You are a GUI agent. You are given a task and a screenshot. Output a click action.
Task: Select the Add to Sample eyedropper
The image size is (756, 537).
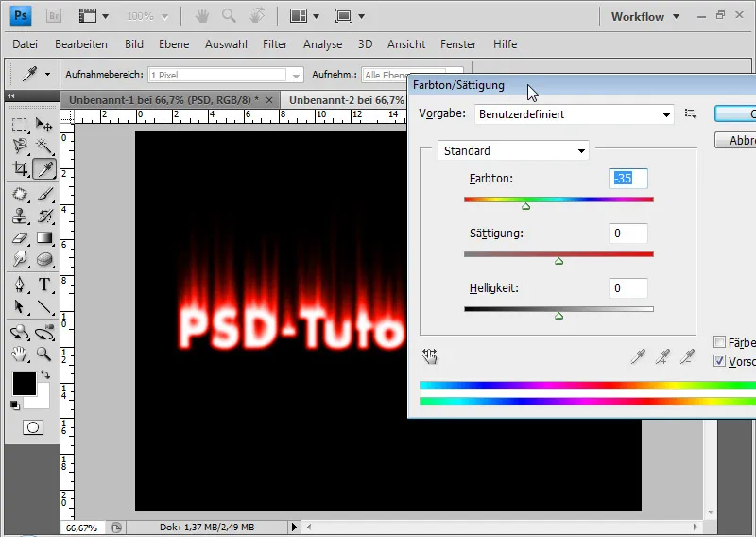pyautogui.click(x=663, y=357)
